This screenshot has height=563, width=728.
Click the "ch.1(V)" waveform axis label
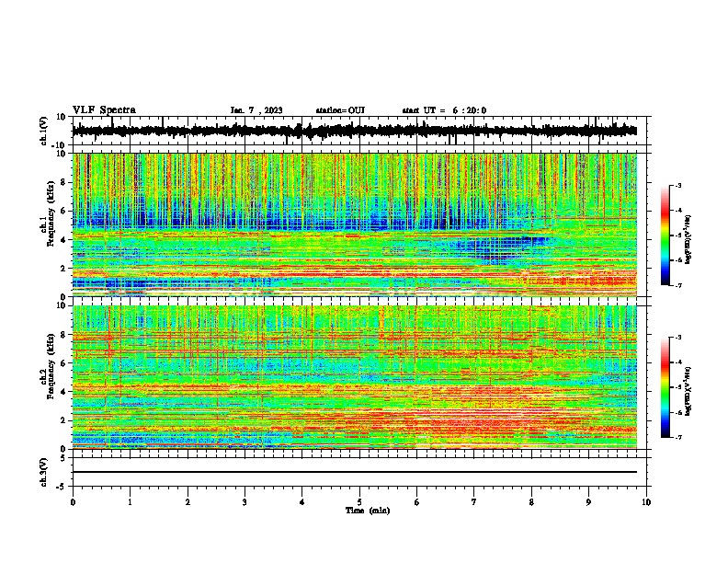pos(44,131)
